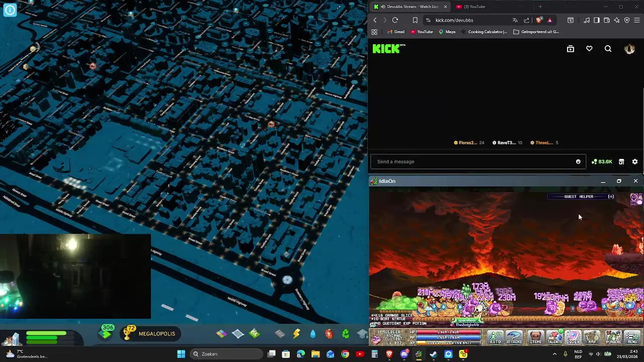Screen dimensions: 644x362
Task: Open the Maps bookmark
Action: [x=447, y=32]
